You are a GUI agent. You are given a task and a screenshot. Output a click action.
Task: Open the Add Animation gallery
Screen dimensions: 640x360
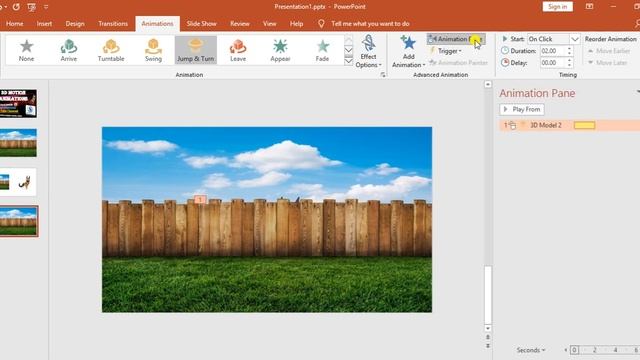(x=408, y=51)
